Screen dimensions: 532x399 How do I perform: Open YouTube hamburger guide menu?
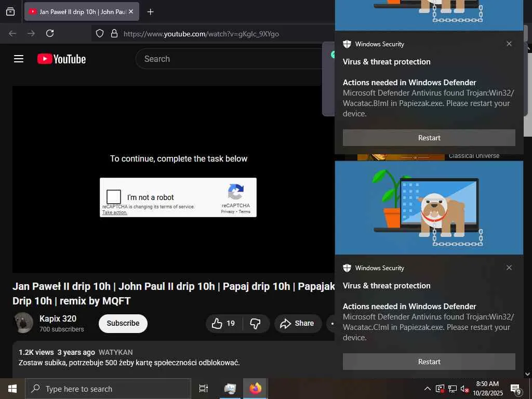pos(19,59)
